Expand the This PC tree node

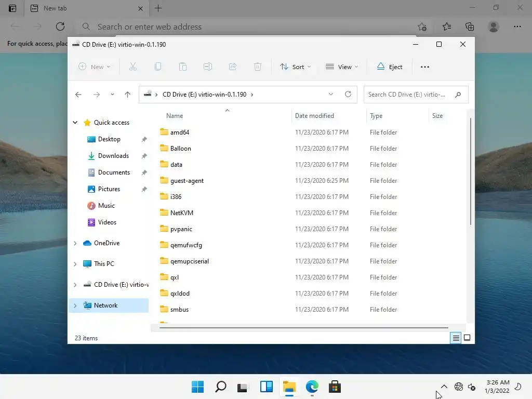(75, 264)
